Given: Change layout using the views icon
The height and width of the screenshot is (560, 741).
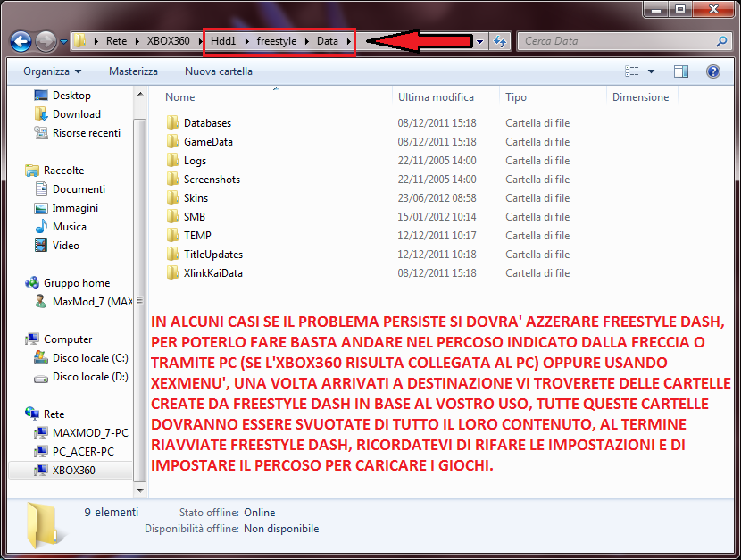Looking at the screenshot, I should [631, 71].
